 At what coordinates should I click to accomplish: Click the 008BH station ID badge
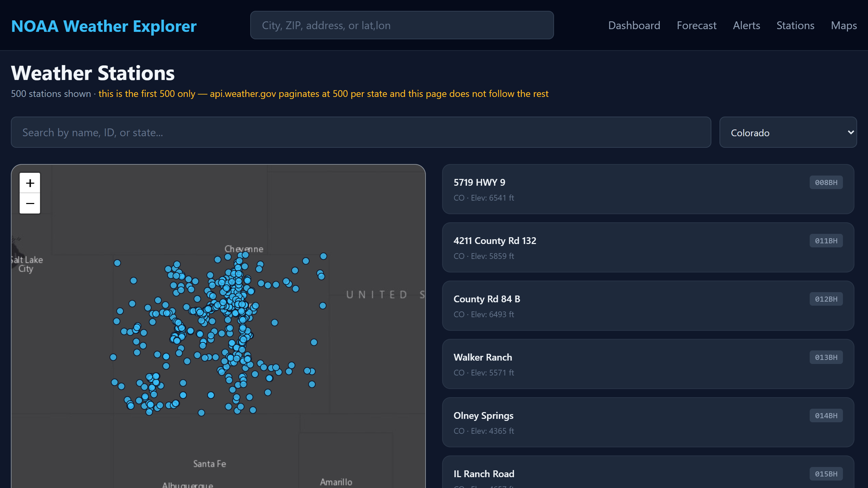point(826,182)
